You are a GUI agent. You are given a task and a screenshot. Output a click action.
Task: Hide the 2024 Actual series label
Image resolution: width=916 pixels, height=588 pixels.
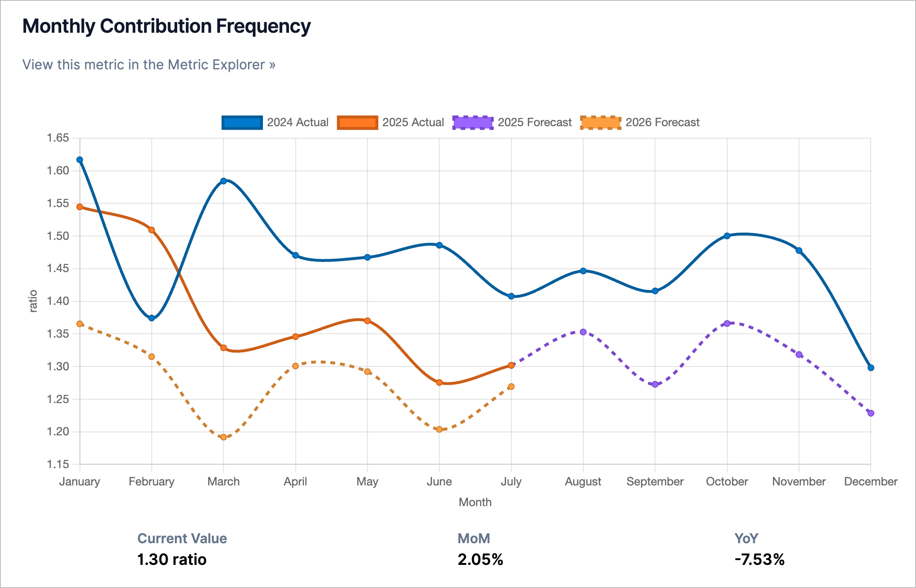point(298,122)
